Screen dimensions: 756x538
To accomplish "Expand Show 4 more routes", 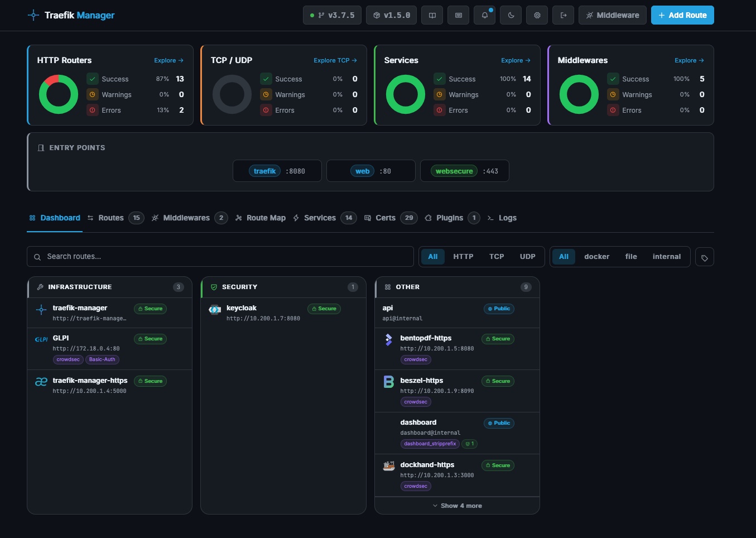I will click(x=457, y=506).
